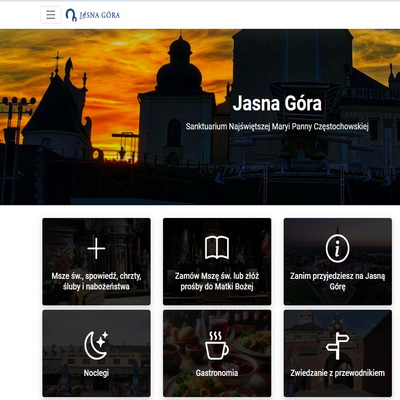Click the info circle icon
The image size is (400, 400).
click(337, 249)
